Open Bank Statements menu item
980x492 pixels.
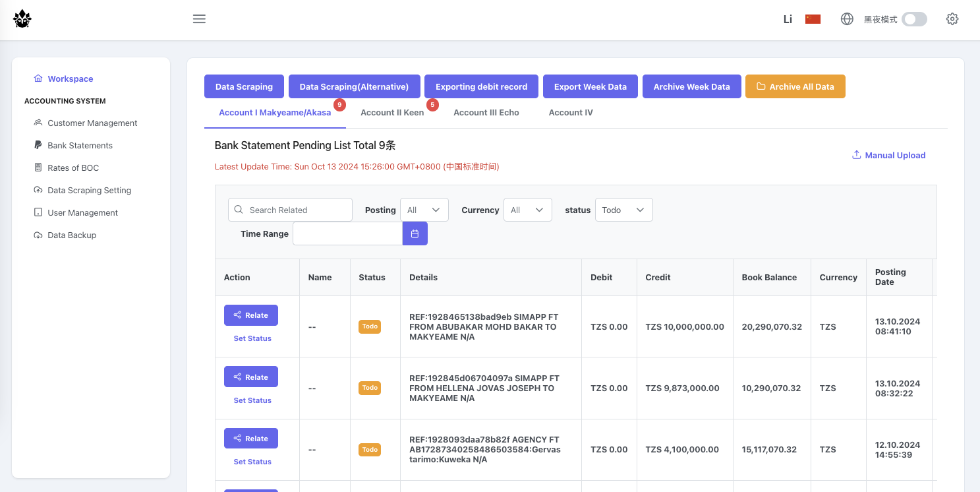tap(80, 145)
